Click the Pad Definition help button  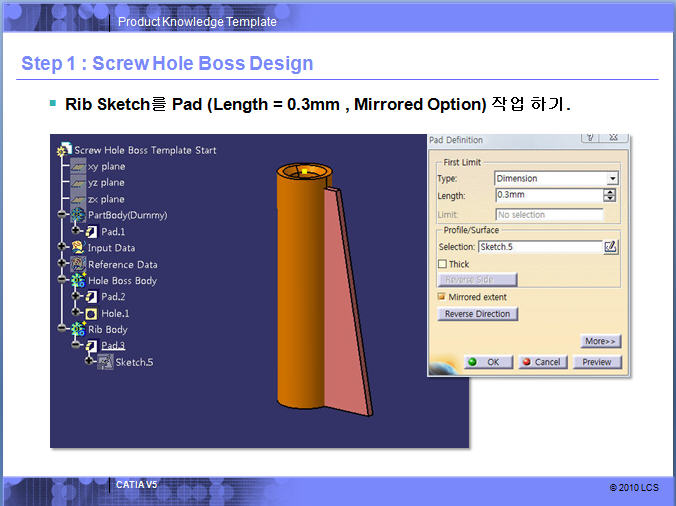tap(590, 139)
